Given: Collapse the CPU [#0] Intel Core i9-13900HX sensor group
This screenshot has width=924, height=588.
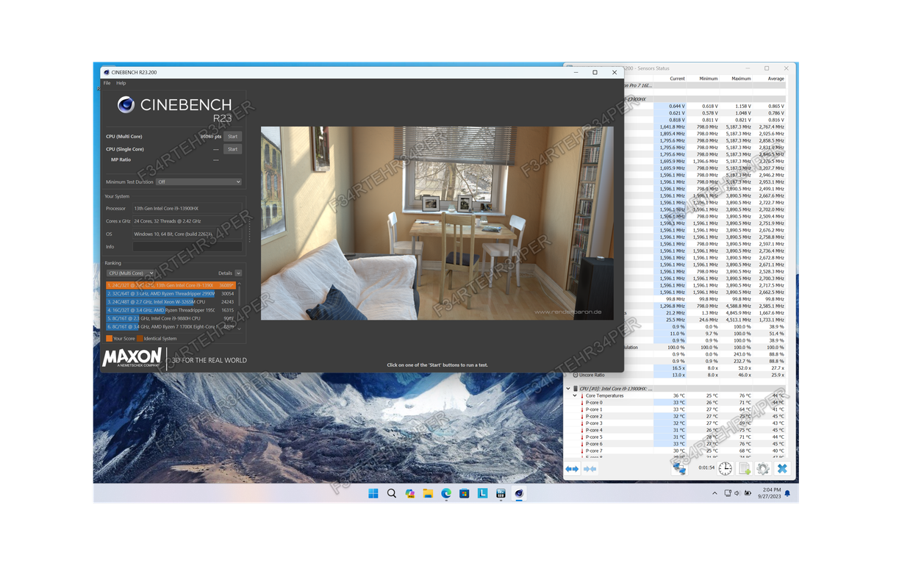Looking at the screenshot, I should (x=568, y=389).
